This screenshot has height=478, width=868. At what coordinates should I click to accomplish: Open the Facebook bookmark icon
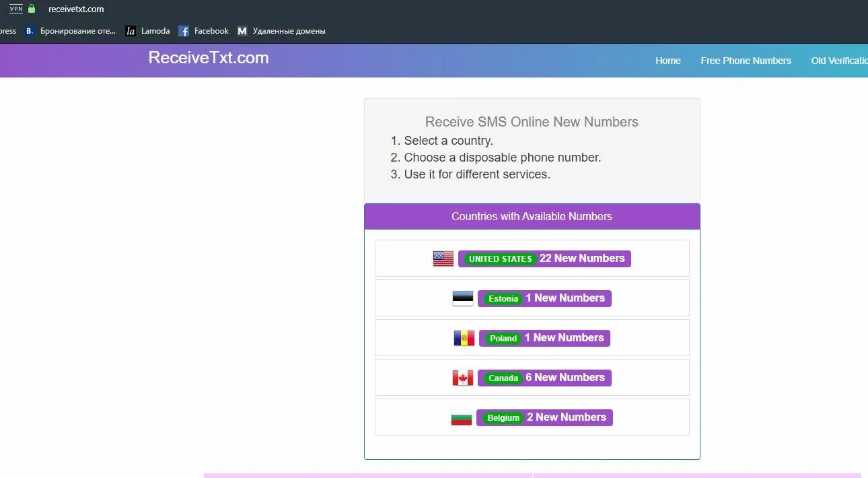coord(184,31)
